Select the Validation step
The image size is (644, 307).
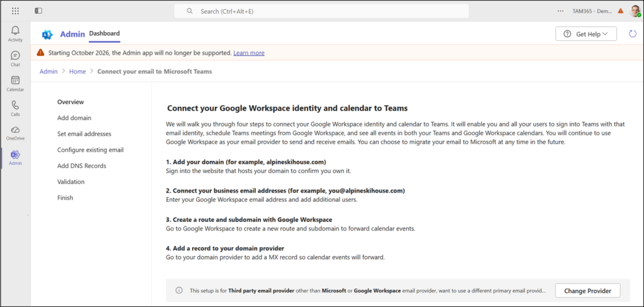pos(71,182)
